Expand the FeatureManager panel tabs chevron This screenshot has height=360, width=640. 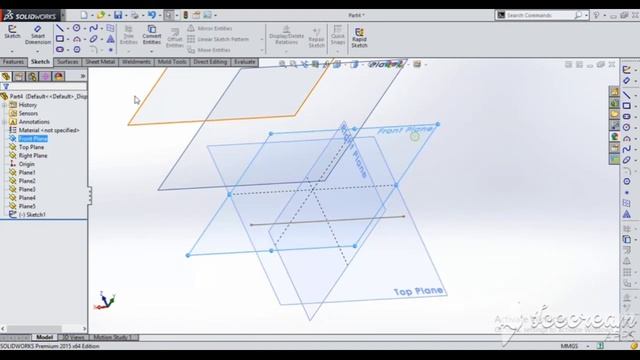[x=82, y=76]
